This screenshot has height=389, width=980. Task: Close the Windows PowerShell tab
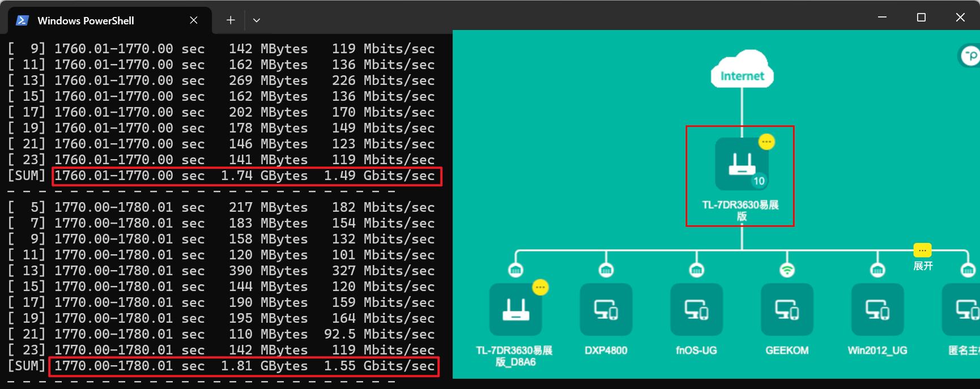click(x=194, y=20)
